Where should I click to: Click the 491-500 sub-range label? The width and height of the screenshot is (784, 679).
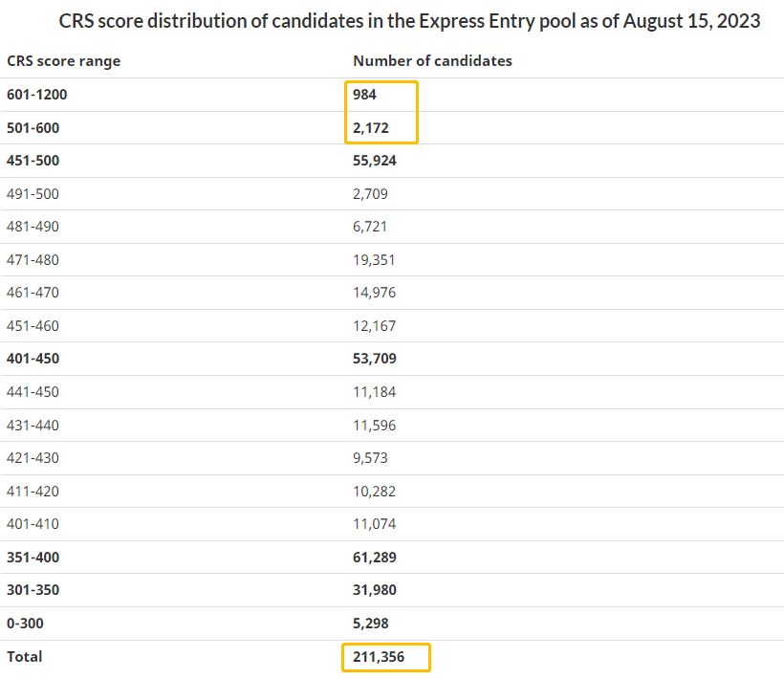(33, 194)
